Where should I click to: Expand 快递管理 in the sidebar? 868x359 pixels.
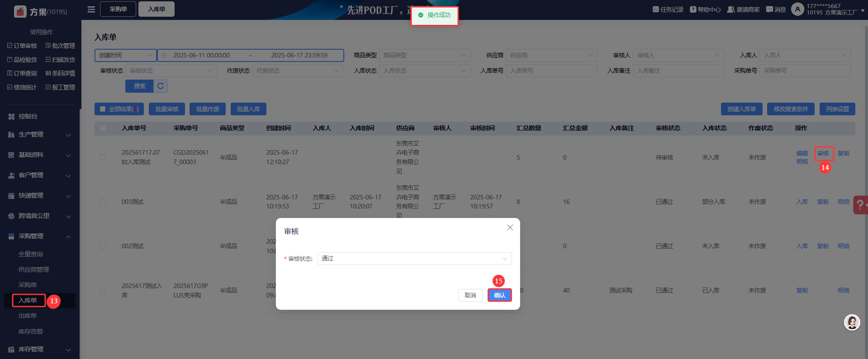tap(40, 195)
